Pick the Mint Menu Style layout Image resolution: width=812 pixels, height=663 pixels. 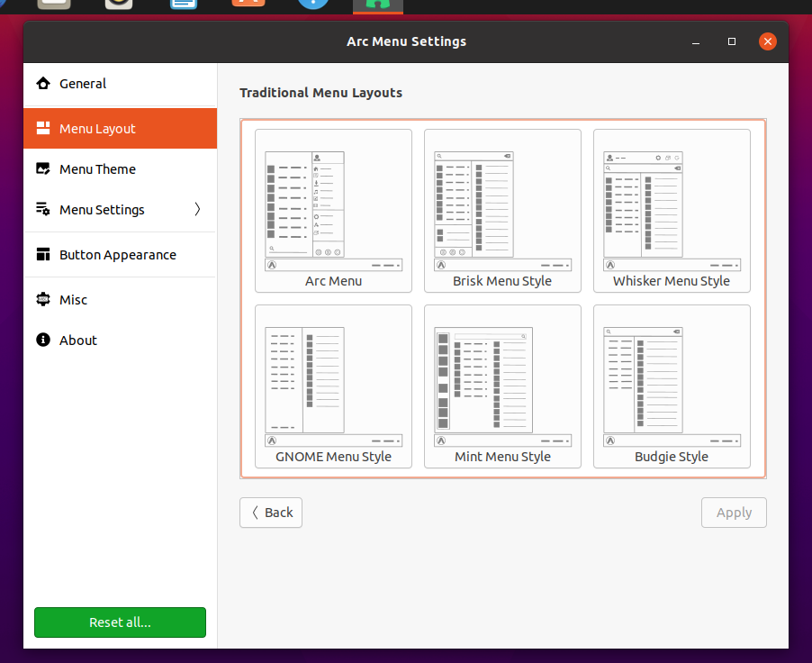coord(502,386)
